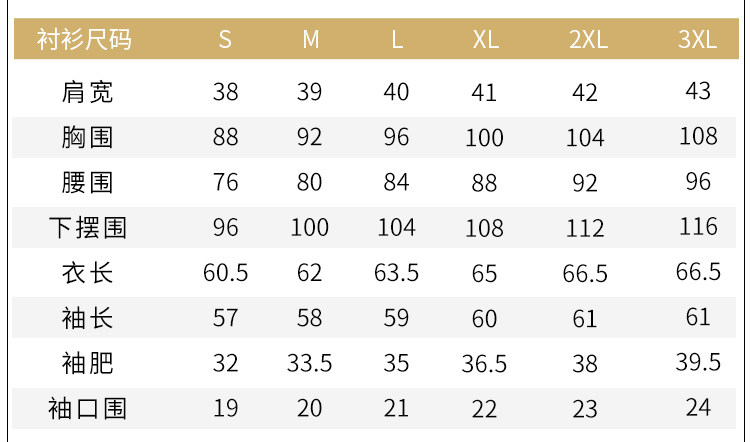Click the 肩宽 row label
The height and width of the screenshot is (442, 750).
(x=88, y=92)
